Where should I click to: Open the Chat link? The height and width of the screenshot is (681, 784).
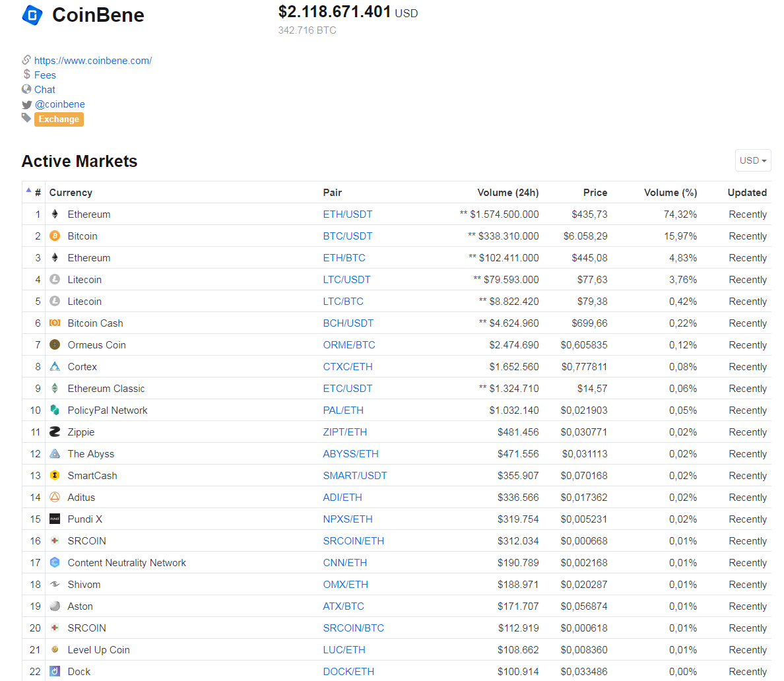click(44, 90)
